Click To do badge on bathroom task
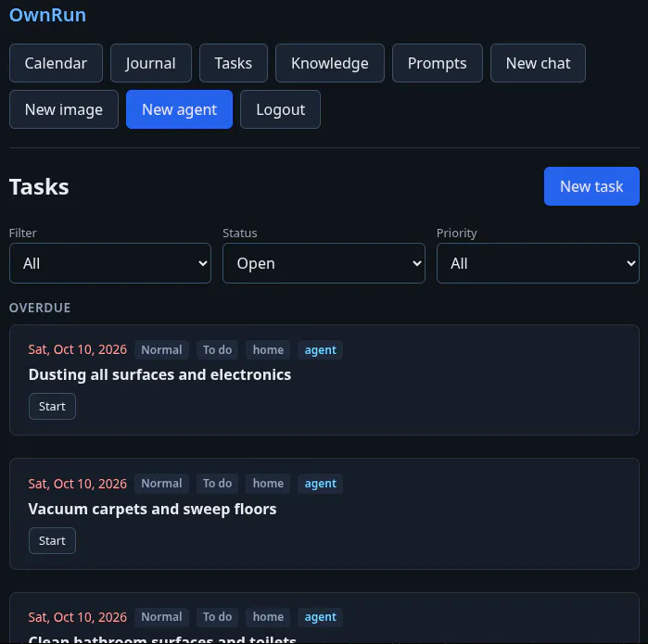 click(x=217, y=617)
